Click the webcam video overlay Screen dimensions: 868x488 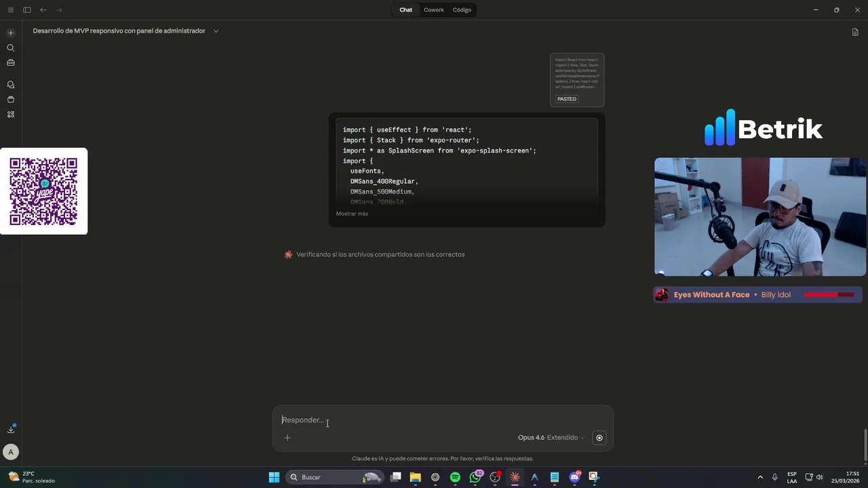pos(760,217)
